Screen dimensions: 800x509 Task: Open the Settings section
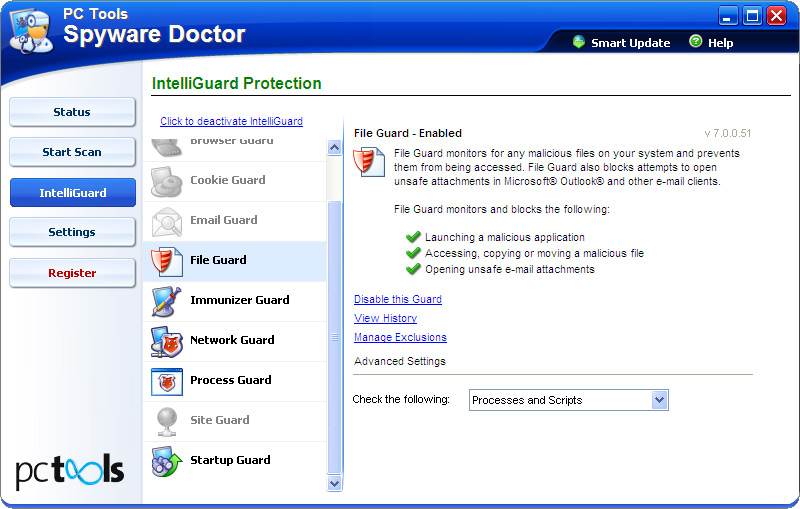tap(72, 232)
